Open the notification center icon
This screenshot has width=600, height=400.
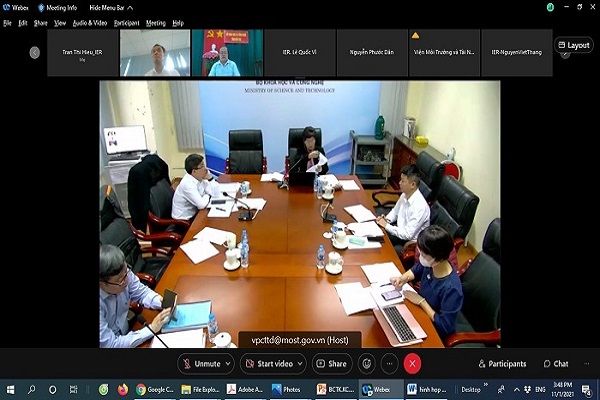pyautogui.click(x=586, y=390)
